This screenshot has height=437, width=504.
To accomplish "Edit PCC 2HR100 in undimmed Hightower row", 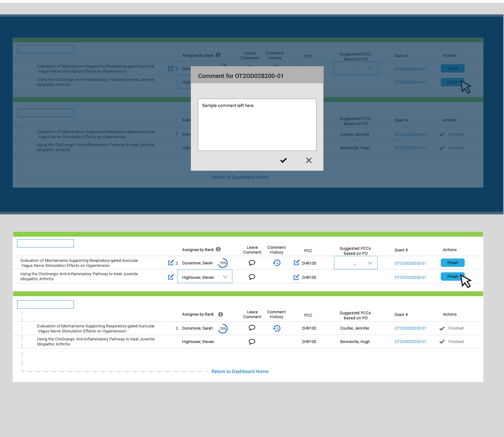I will 296,277.
